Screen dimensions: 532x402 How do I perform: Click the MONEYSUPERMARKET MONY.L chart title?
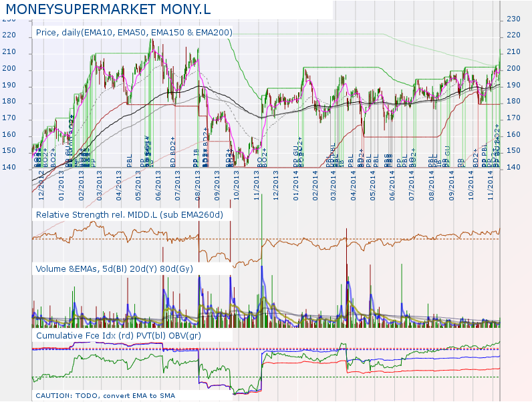(x=108, y=9)
